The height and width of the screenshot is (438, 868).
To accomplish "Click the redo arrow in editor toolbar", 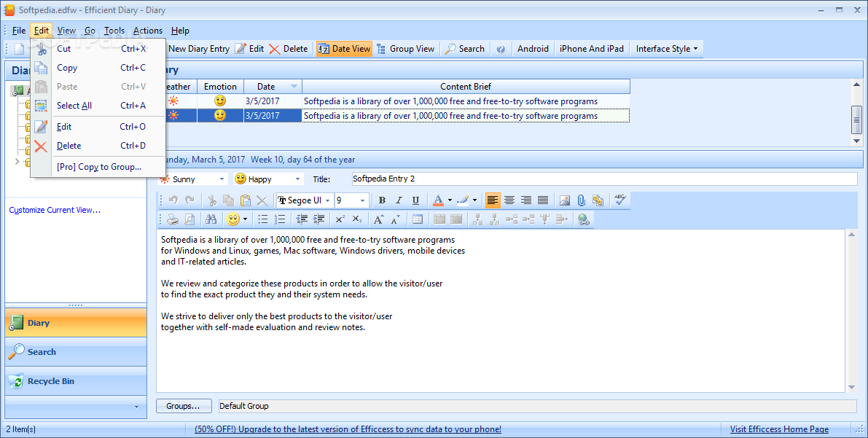I will pos(189,200).
